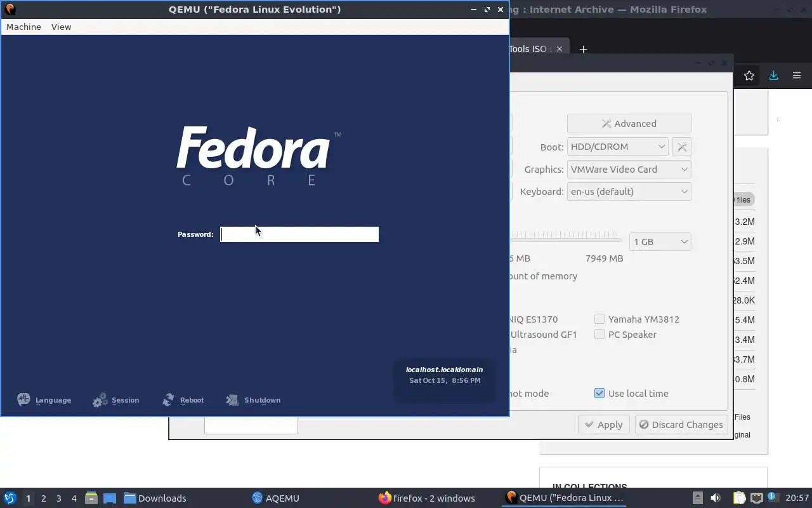This screenshot has height=508, width=812.
Task: Switch to workspace 4 in pager
Action: (74, 498)
